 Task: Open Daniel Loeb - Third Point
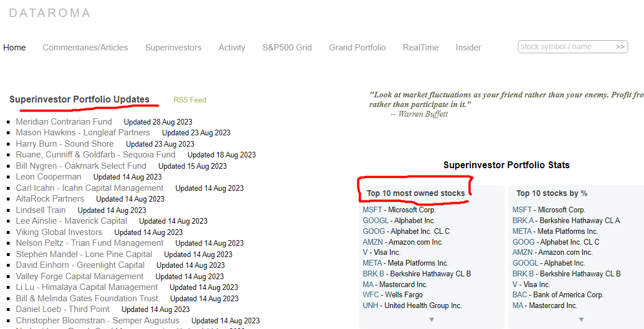[63, 309]
